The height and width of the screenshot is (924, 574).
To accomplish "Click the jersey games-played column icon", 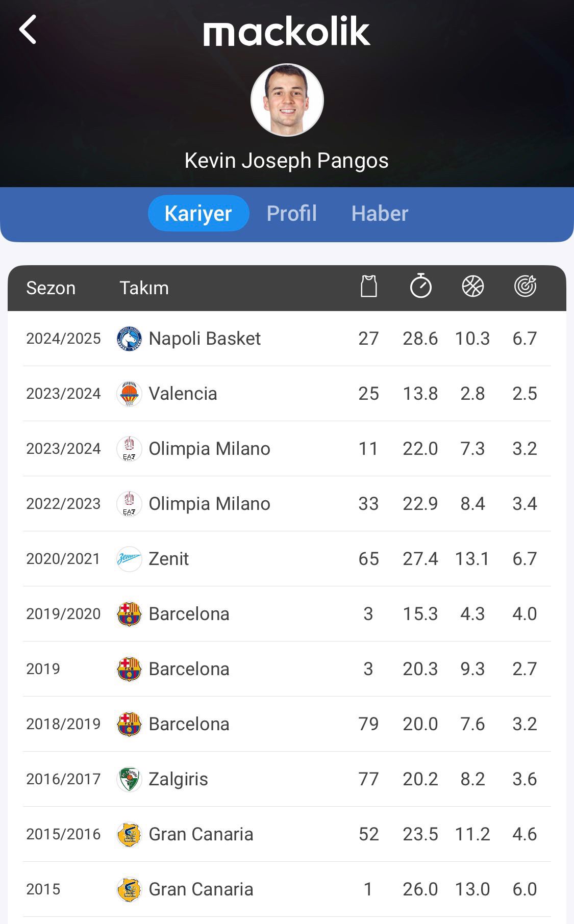I will pyautogui.click(x=368, y=286).
